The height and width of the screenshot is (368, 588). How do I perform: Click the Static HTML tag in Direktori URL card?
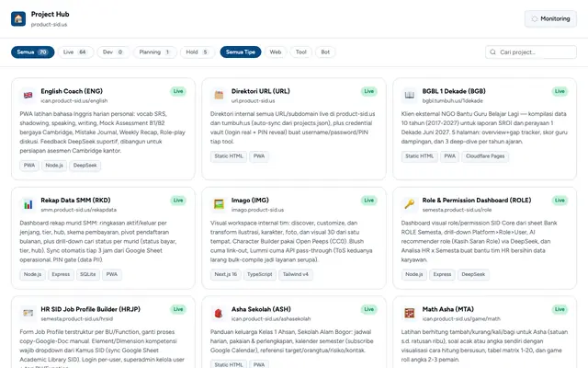point(229,156)
